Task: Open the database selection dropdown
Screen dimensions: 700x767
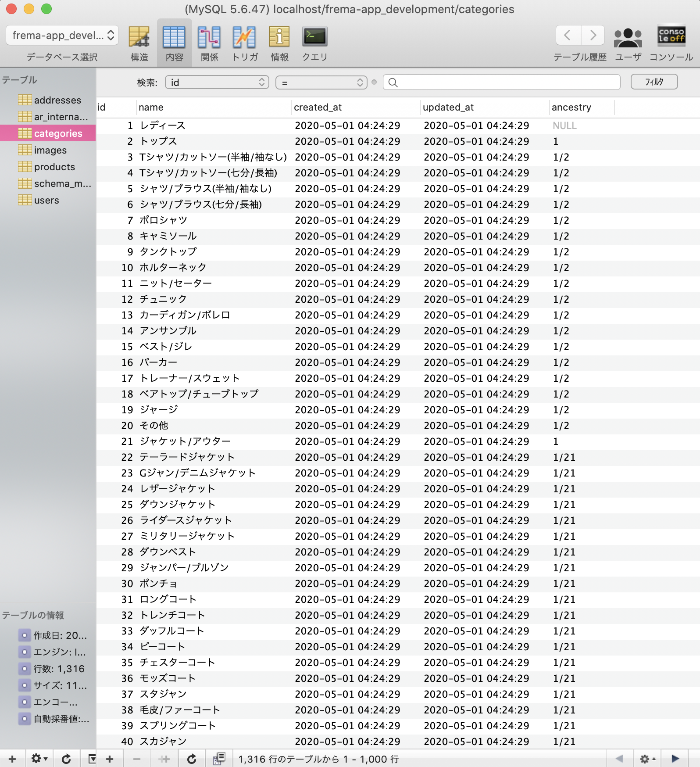Action: click(62, 36)
